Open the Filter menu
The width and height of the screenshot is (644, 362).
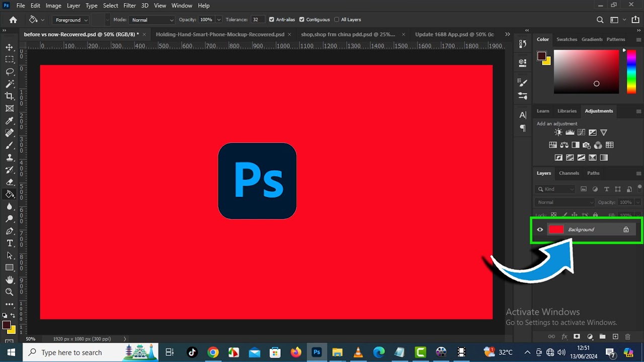click(129, 6)
